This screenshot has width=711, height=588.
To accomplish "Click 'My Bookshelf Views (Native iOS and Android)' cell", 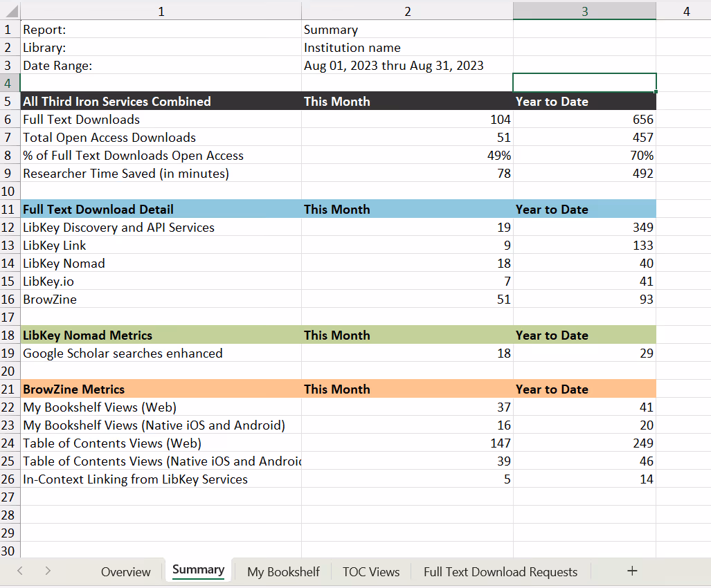I will pyautogui.click(x=161, y=425).
